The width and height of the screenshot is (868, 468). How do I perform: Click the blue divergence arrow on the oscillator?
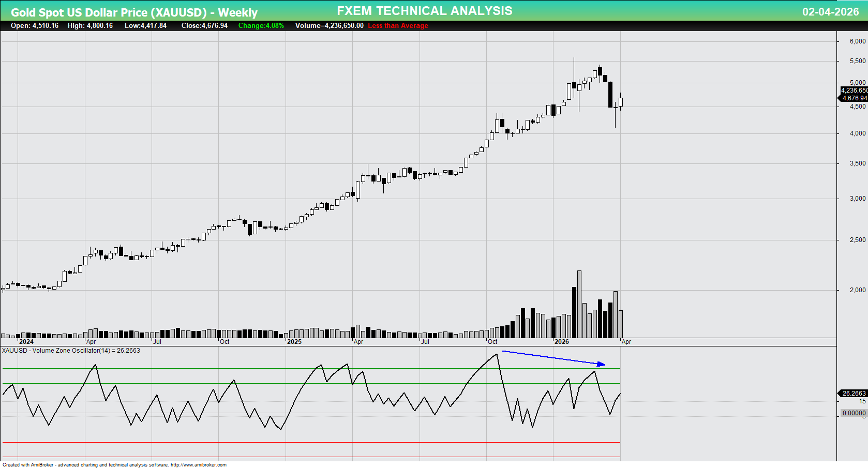coord(552,358)
